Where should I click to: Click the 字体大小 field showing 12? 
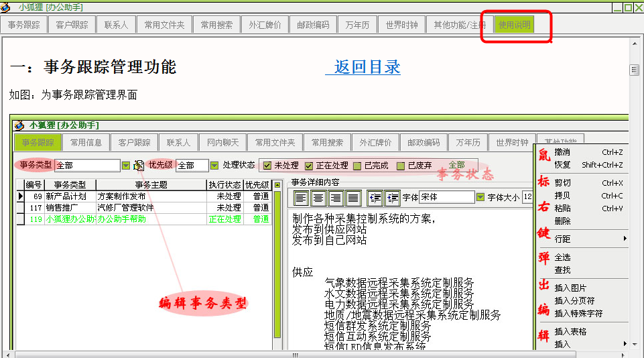[x=528, y=197]
